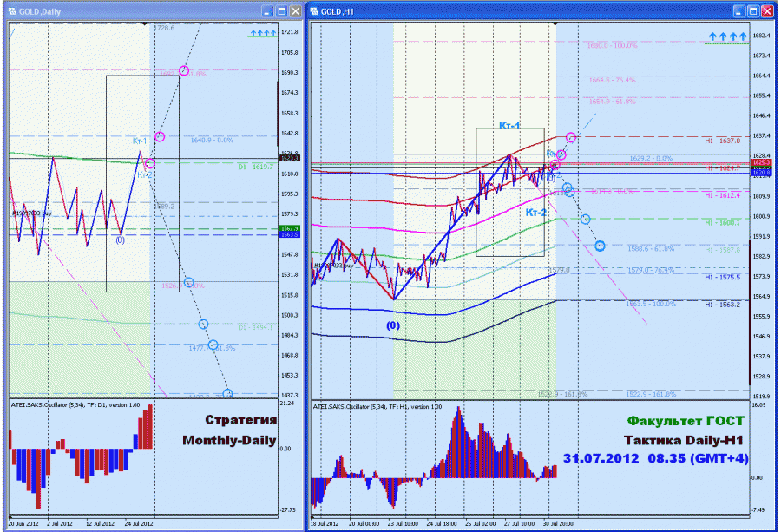Viewport: 781px width, 532px height.
Task: Select the '(0)' wave label in Daily chart
Action: pos(120,240)
